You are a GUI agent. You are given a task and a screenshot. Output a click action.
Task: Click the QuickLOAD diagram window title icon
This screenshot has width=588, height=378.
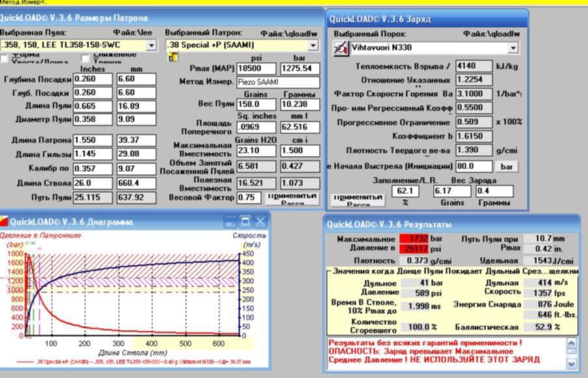pyautogui.click(x=4, y=222)
